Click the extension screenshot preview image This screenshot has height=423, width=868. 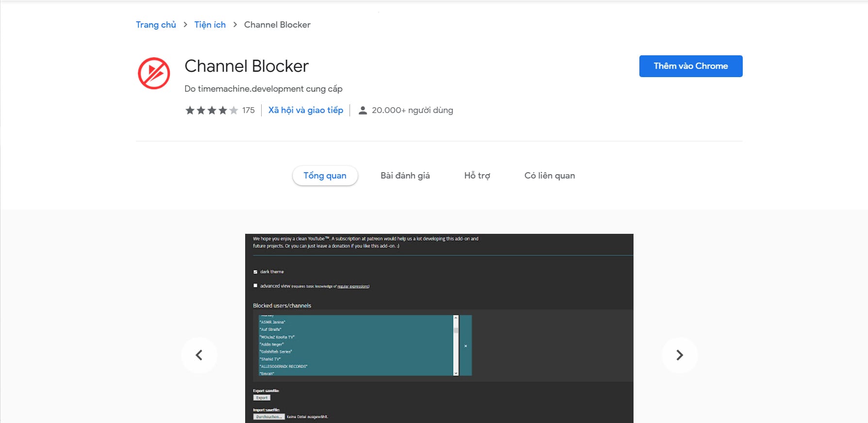(439, 328)
